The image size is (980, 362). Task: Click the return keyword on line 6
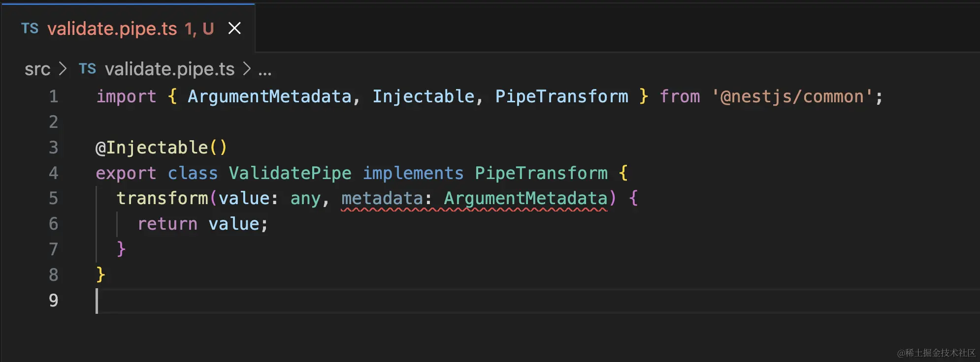(167, 224)
